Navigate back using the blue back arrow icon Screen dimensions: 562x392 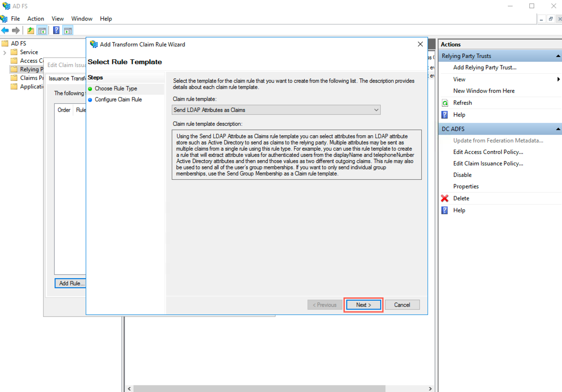click(5, 30)
